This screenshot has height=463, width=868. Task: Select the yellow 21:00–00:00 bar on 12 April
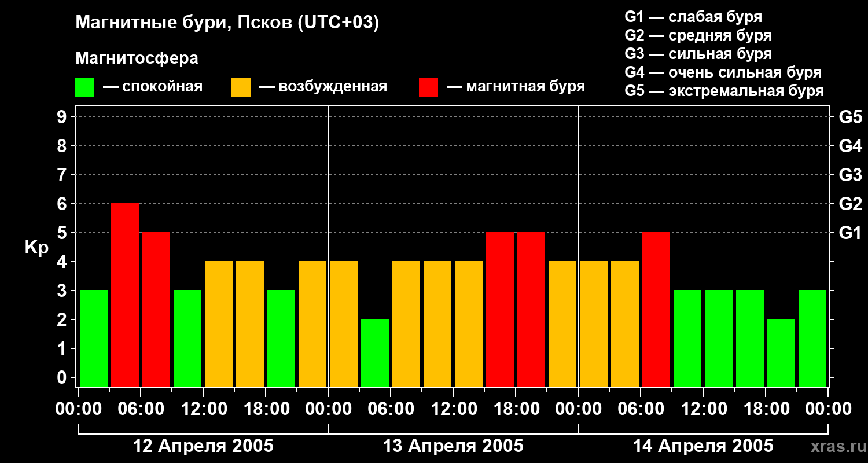click(x=312, y=324)
